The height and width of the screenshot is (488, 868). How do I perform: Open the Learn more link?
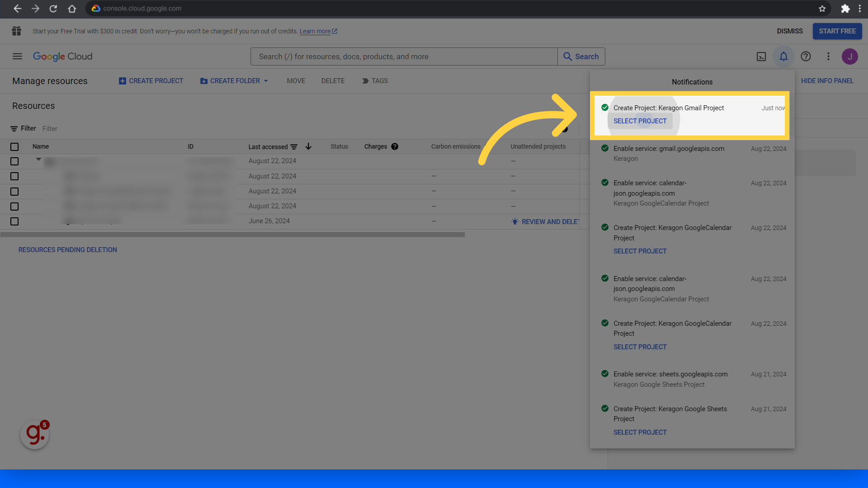pyautogui.click(x=318, y=31)
